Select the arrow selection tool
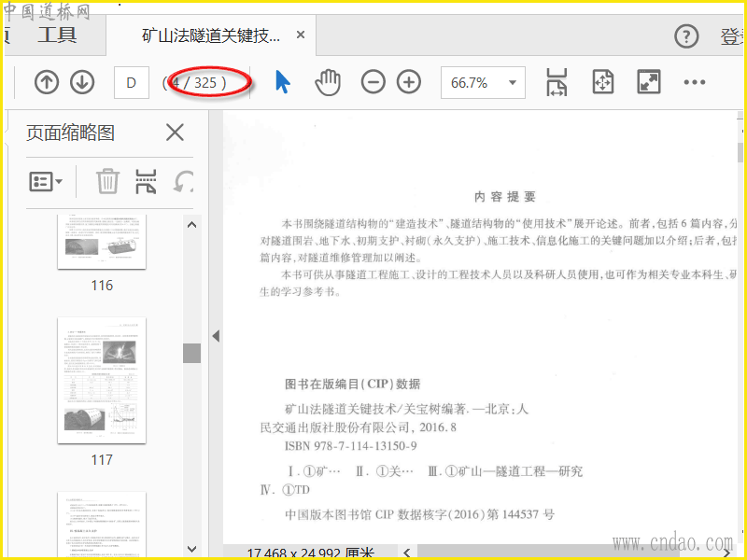 [x=283, y=82]
